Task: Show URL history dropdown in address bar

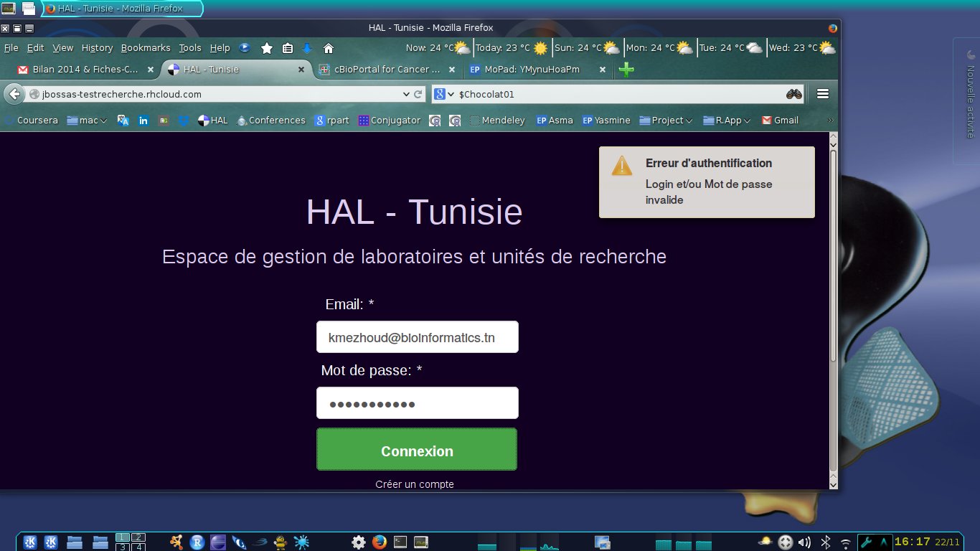Action: [x=407, y=94]
